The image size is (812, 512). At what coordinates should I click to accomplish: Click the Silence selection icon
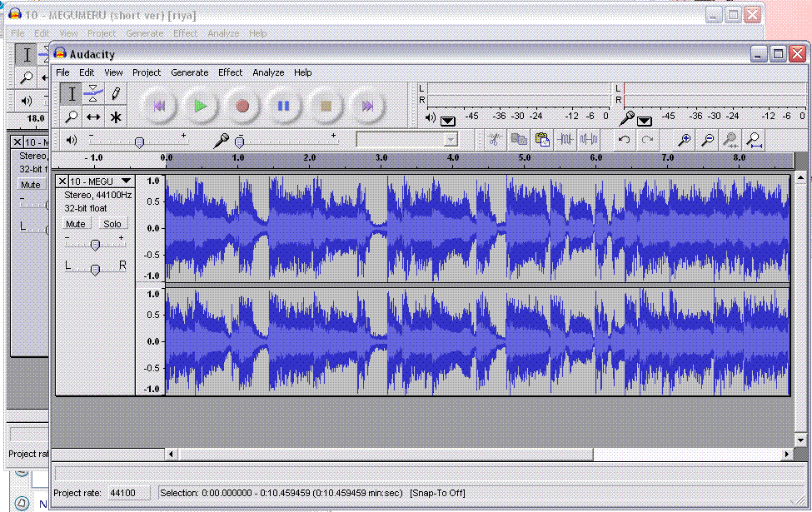[590, 140]
